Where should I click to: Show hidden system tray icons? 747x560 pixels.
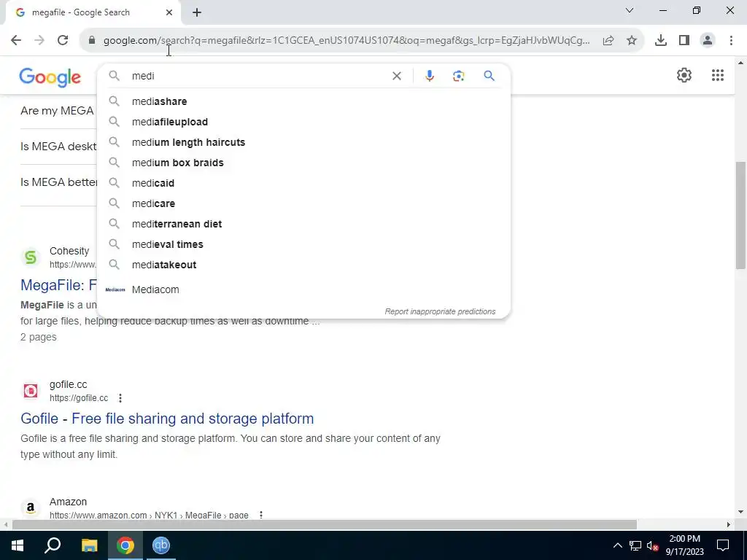617,545
